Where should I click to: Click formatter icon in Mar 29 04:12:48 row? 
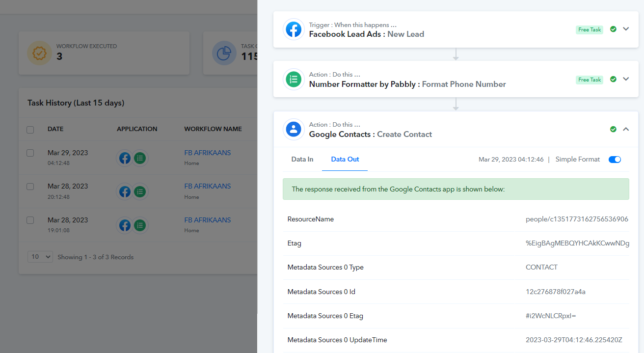tap(140, 158)
